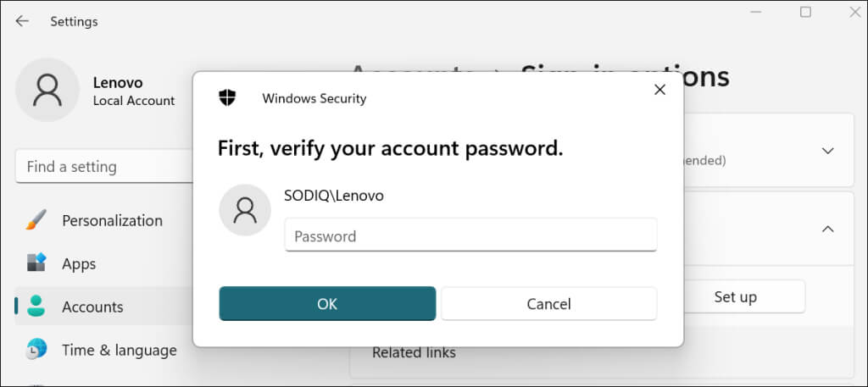Go back using the Settings back arrow
This screenshot has width=868, height=387.
pyautogui.click(x=22, y=21)
